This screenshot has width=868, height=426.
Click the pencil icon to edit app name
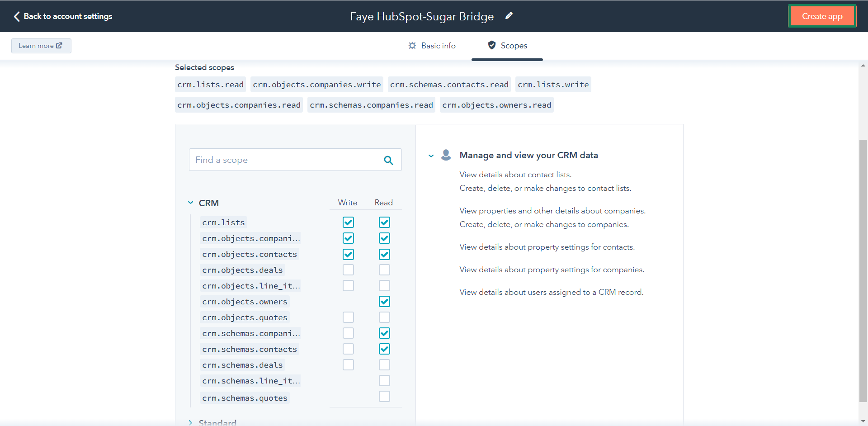pyautogui.click(x=509, y=16)
